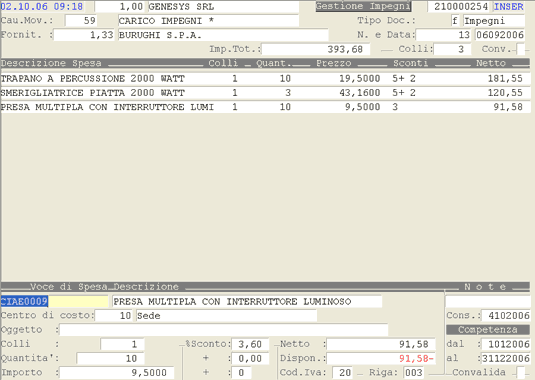535x380 pixels.
Task: Select the TRAPANO A PERCUSSIONE 2000 WATT row
Action: coord(266,78)
